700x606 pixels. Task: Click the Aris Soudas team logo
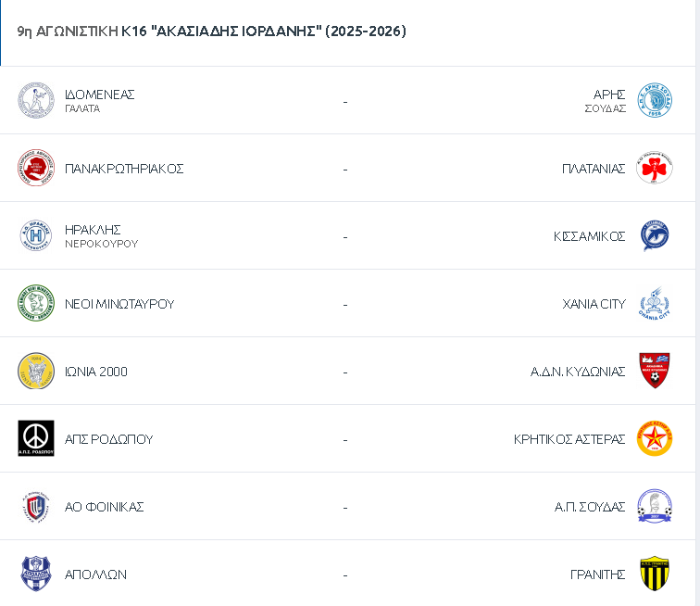655,101
